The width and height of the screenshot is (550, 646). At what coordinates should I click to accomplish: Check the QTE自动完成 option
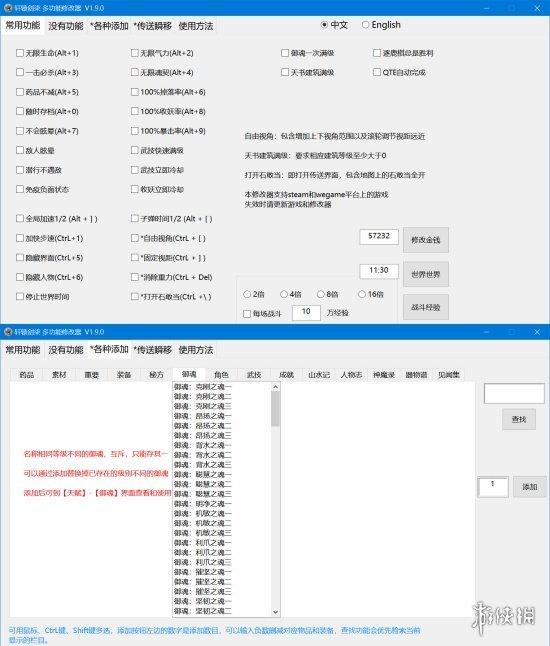point(377,72)
